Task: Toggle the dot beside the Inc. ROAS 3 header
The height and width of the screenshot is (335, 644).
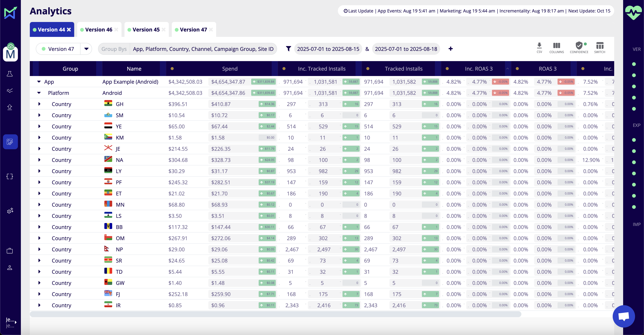Action: coord(447,69)
